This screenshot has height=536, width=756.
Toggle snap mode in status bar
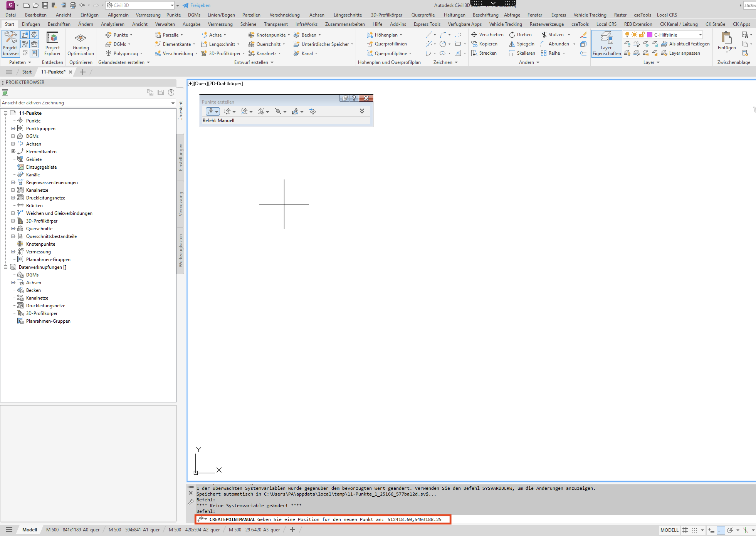[695, 530]
